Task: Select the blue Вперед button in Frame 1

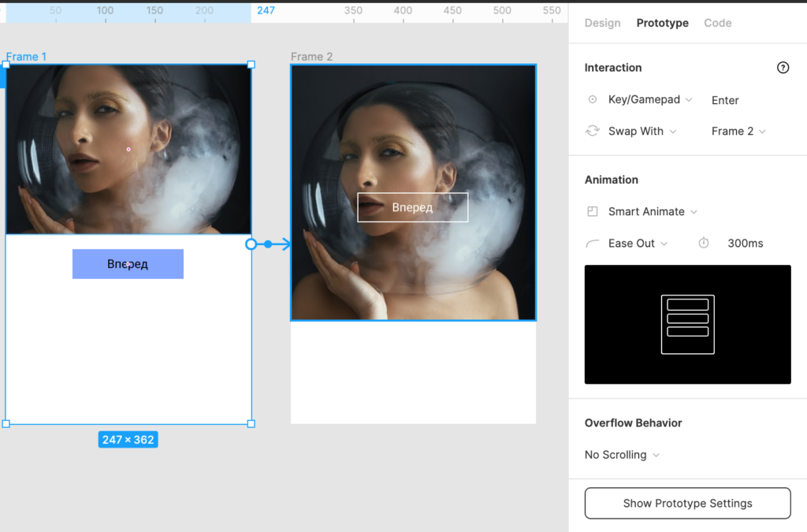Action: [128, 264]
